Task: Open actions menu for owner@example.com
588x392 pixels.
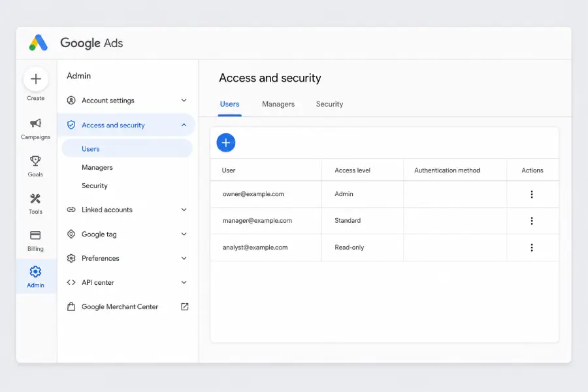Action: [532, 194]
